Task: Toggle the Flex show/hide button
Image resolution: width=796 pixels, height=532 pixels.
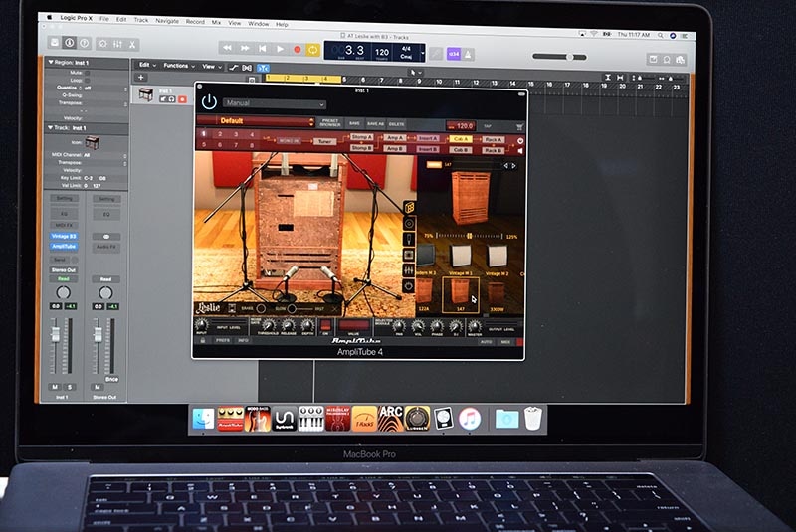Action: (247, 68)
